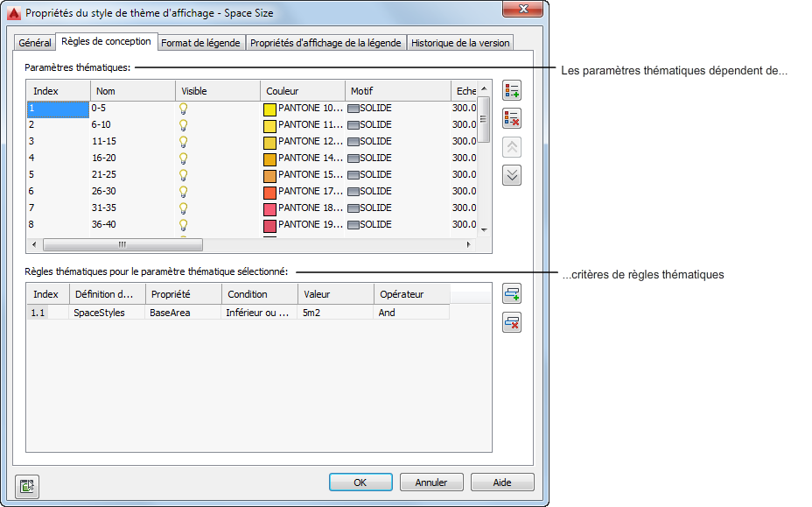Go to Historique de la version tab
This screenshot has width=812, height=507.
[x=460, y=43]
